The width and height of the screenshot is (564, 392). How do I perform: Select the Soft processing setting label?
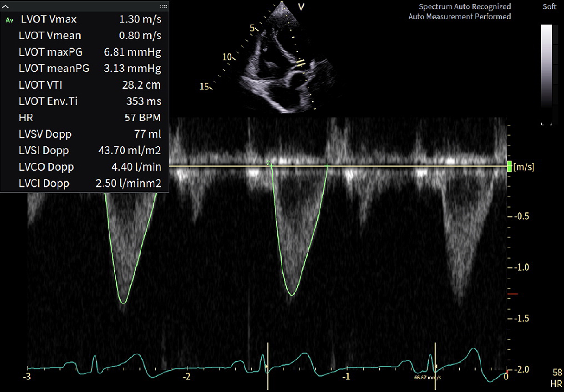[x=550, y=6]
